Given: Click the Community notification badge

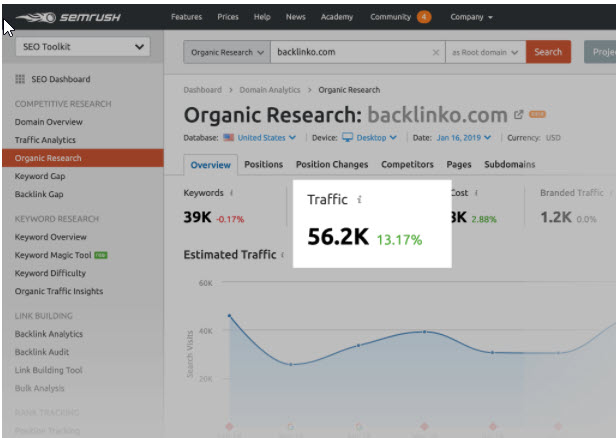Looking at the screenshot, I should click(x=424, y=17).
